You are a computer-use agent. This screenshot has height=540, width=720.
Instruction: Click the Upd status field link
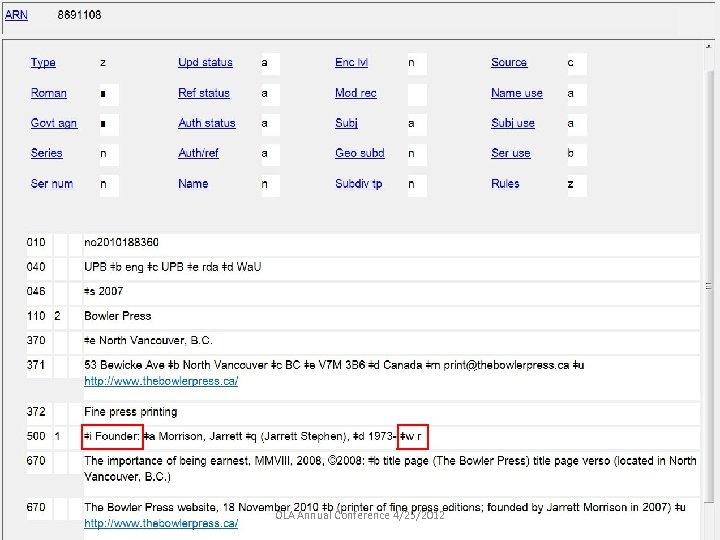[x=205, y=62]
